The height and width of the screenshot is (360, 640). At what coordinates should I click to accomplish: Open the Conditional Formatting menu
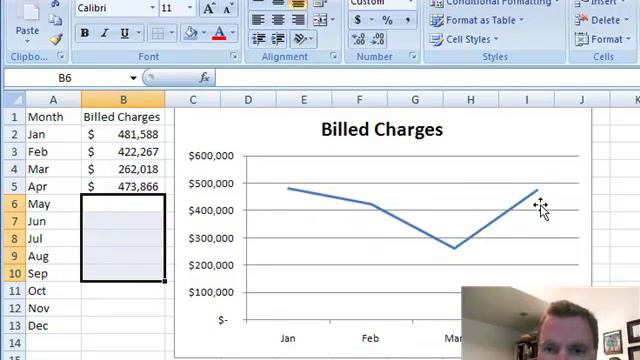(x=495, y=3)
